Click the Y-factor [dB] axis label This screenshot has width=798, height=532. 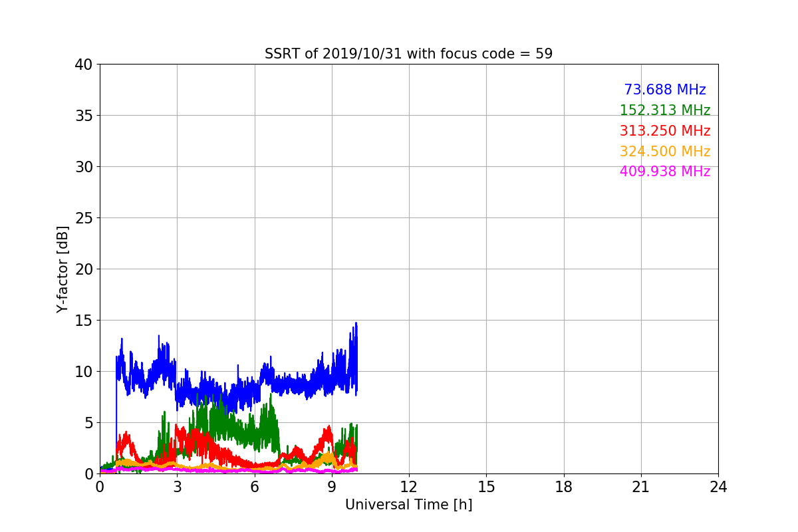(x=63, y=269)
